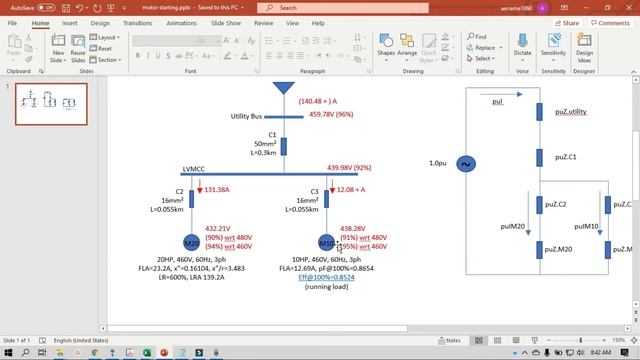Toggle Italic formatting

(148, 56)
